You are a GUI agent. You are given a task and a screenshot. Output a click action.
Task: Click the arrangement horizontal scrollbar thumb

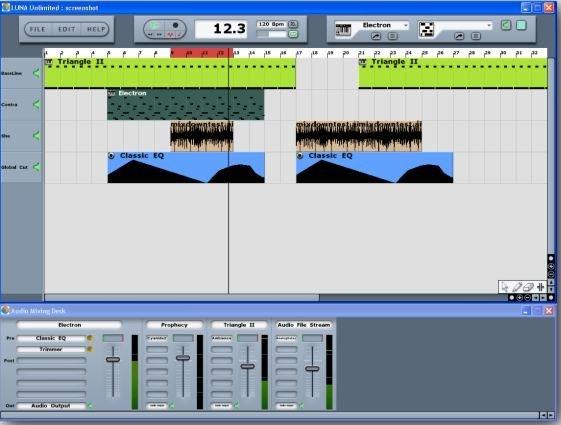[x=182, y=297]
